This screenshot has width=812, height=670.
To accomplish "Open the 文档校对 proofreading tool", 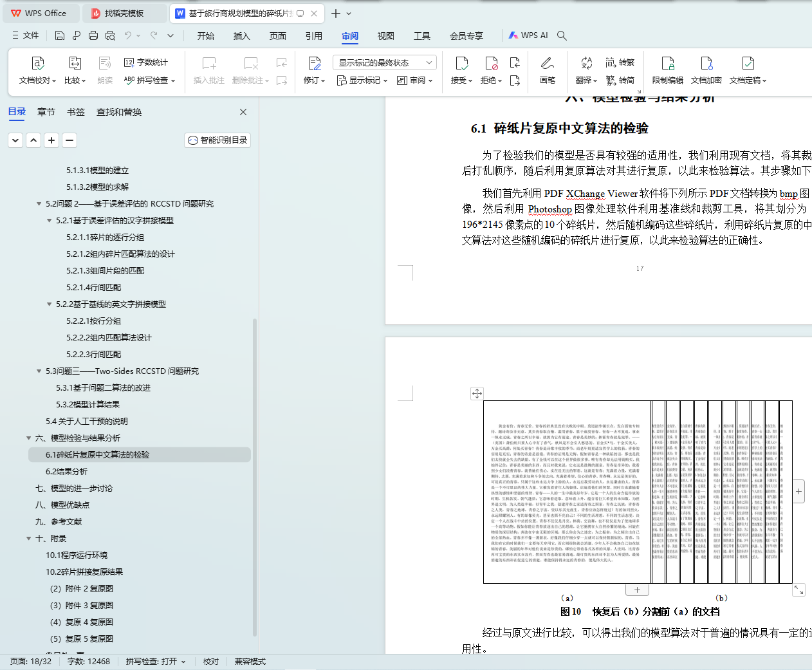I will tap(37, 70).
